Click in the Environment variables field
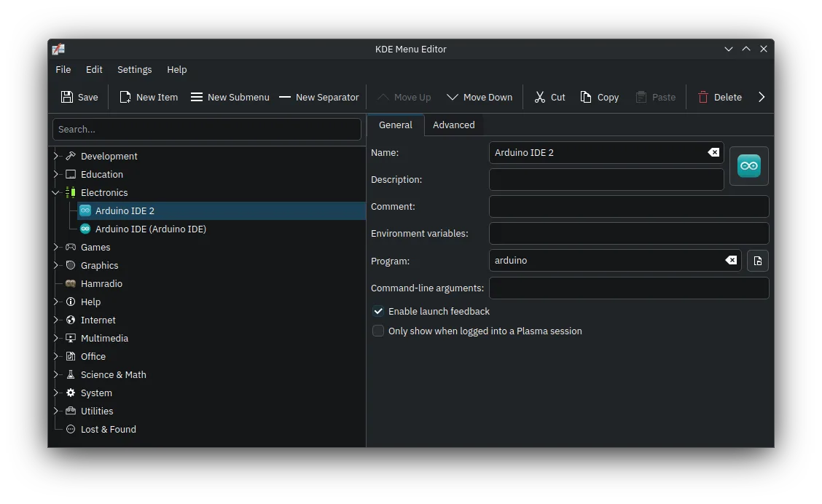Image resolution: width=822 pixels, height=504 pixels. (629, 234)
